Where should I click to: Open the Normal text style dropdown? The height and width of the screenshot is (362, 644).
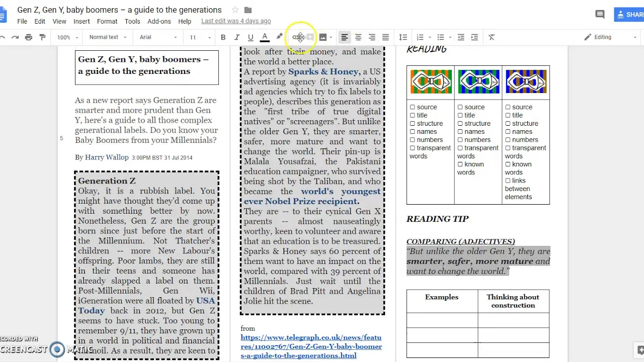pos(108,37)
